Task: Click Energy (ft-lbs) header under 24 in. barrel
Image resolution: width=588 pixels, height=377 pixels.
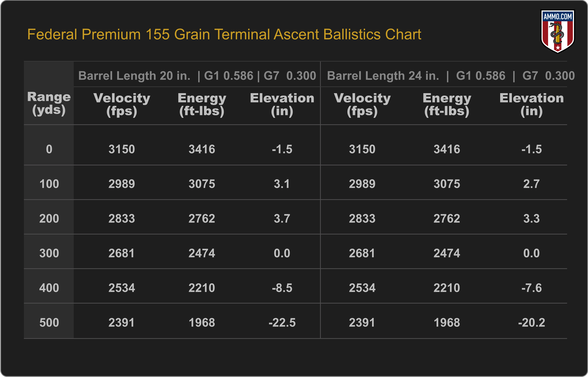Action: [x=447, y=105]
